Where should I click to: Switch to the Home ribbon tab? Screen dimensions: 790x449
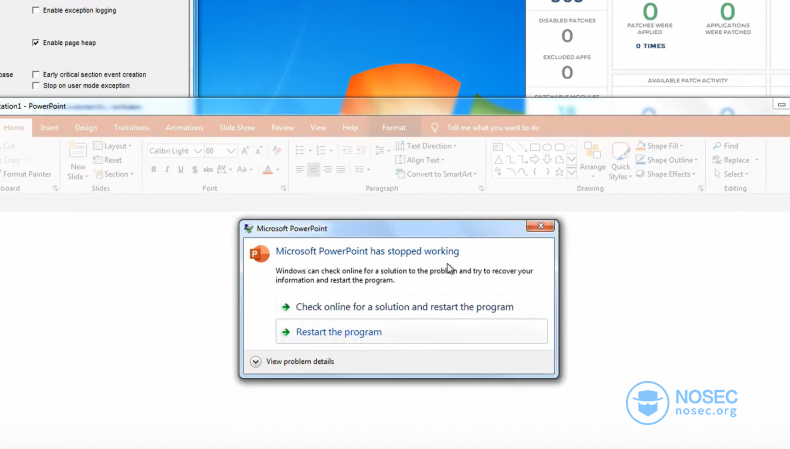[14, 127]
